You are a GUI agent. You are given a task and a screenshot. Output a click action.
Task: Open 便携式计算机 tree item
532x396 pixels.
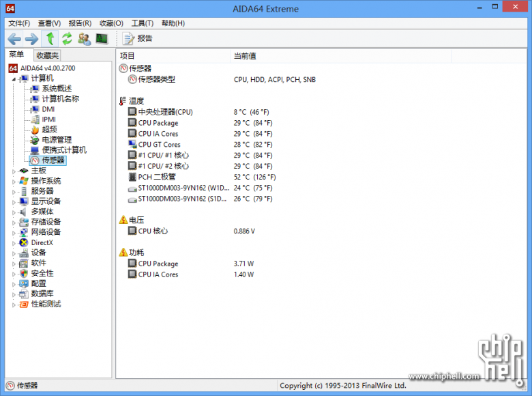click(64, 150)
